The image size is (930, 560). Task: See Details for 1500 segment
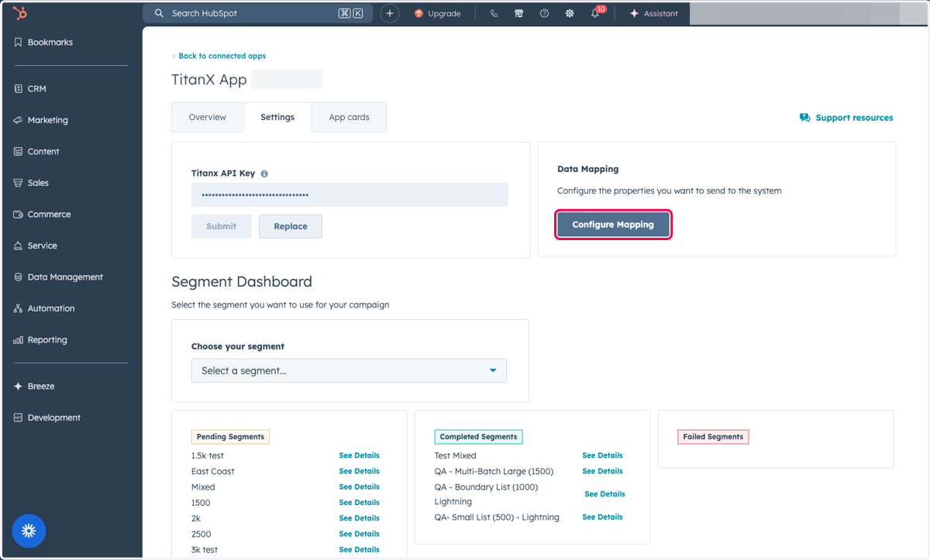tap(359, 503)
